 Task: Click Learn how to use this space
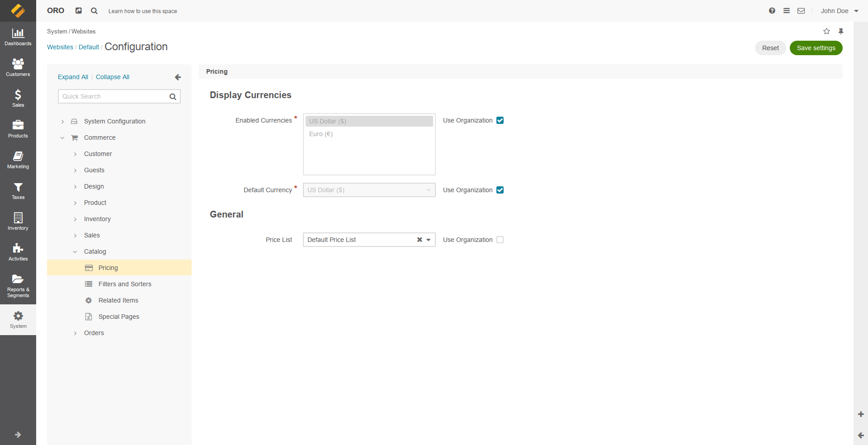coord(142,11)
